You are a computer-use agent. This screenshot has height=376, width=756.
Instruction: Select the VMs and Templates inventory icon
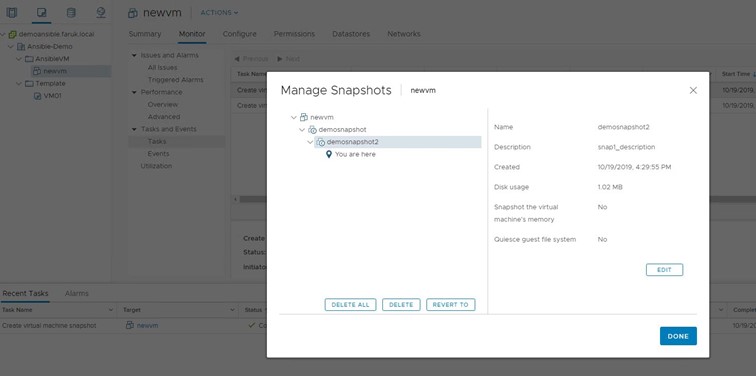[41, 13]
